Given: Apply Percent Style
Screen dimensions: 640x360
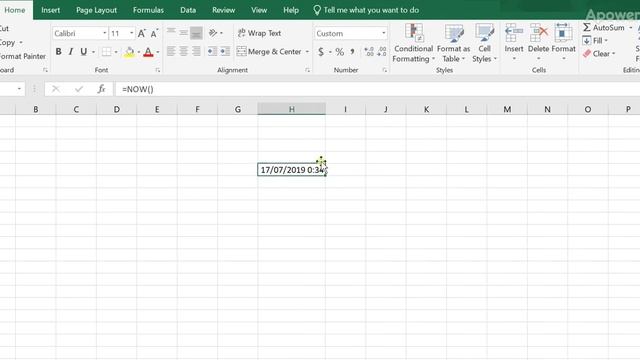Looking at the screenshot, I should pos(340,52).
